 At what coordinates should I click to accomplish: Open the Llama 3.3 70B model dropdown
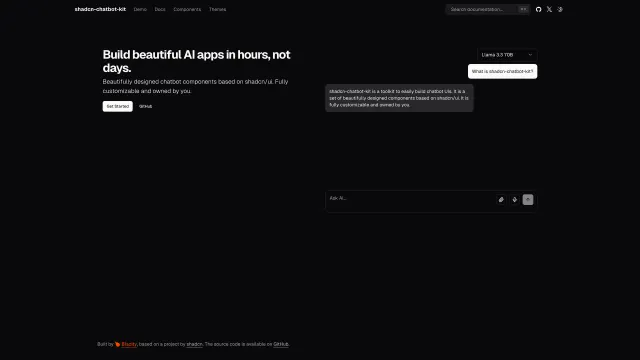tap(507, 55)
